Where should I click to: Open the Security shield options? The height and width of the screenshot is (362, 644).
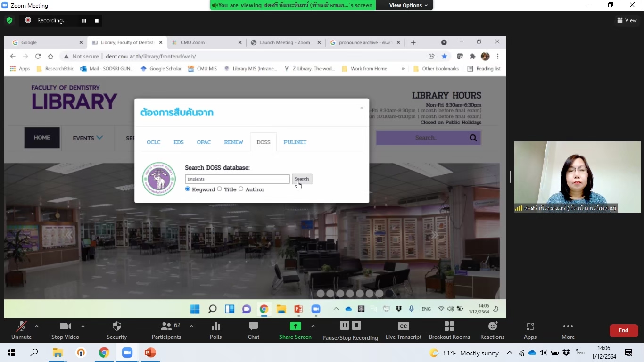coord(116,327)
